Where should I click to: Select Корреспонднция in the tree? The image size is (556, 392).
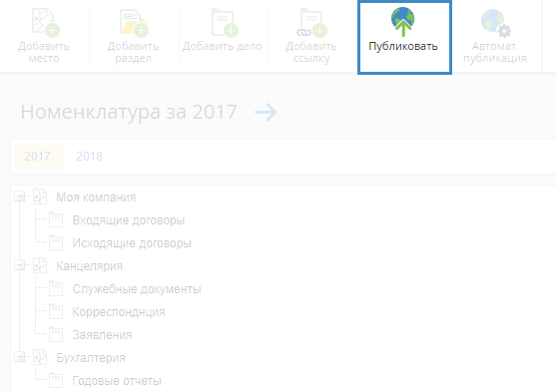(x=119, y=312)
